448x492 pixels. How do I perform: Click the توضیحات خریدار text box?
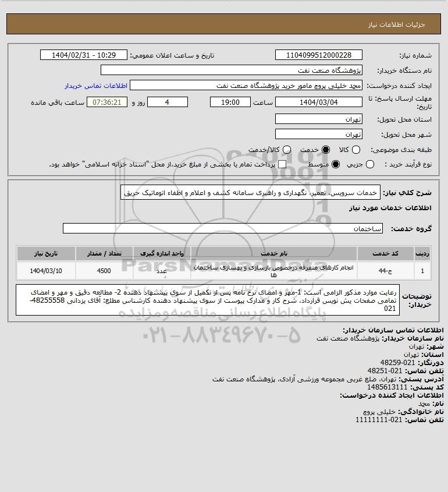(x=208, y=300)
